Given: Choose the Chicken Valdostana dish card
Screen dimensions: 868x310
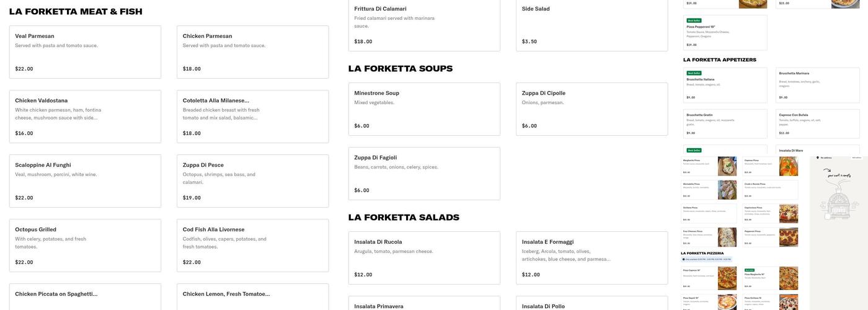Looking at the screenshot, I should point(85,117).
